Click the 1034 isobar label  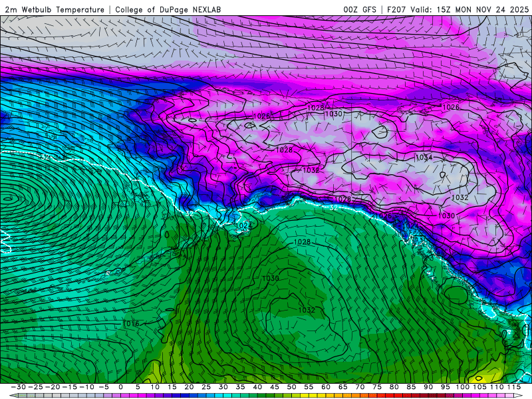(x=424, y=158)
